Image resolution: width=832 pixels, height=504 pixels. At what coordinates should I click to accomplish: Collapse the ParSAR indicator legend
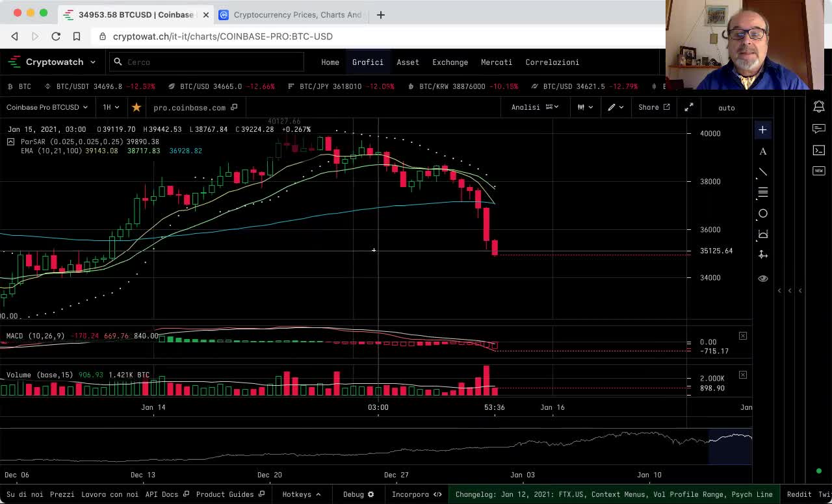click(x=10, y=142)
